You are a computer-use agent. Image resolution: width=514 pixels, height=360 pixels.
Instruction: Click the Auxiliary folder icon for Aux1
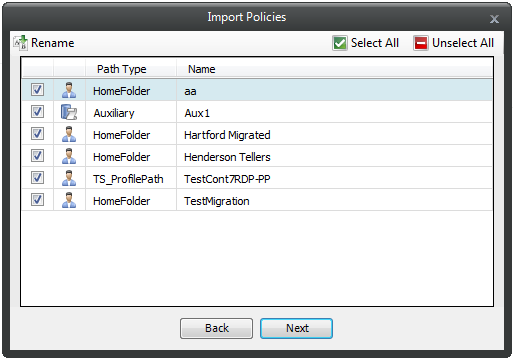[69, 112]
